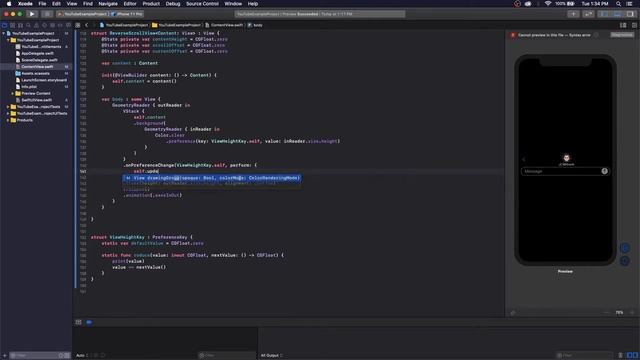
Task: Hide the debug area with the bar toggle
Action: (x=78, y=322)
